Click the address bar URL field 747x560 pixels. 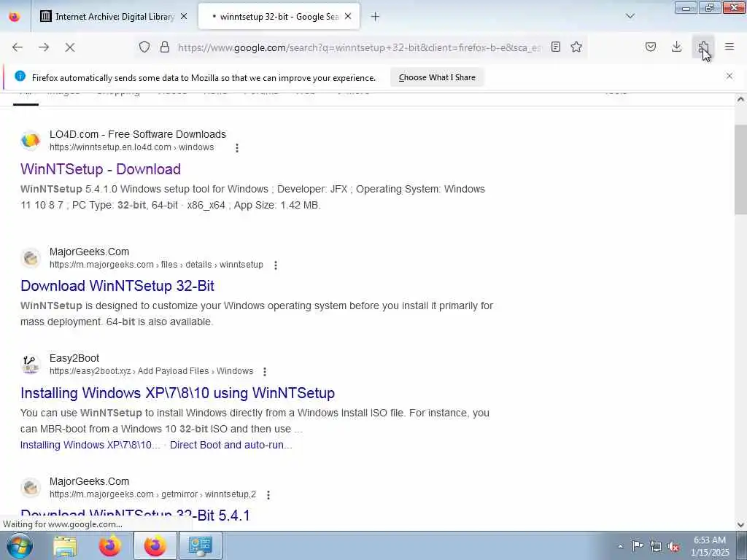359,47
